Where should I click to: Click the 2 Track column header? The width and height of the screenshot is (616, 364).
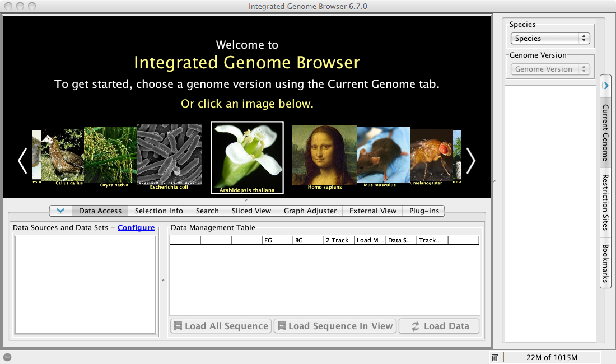pos(339,240)
